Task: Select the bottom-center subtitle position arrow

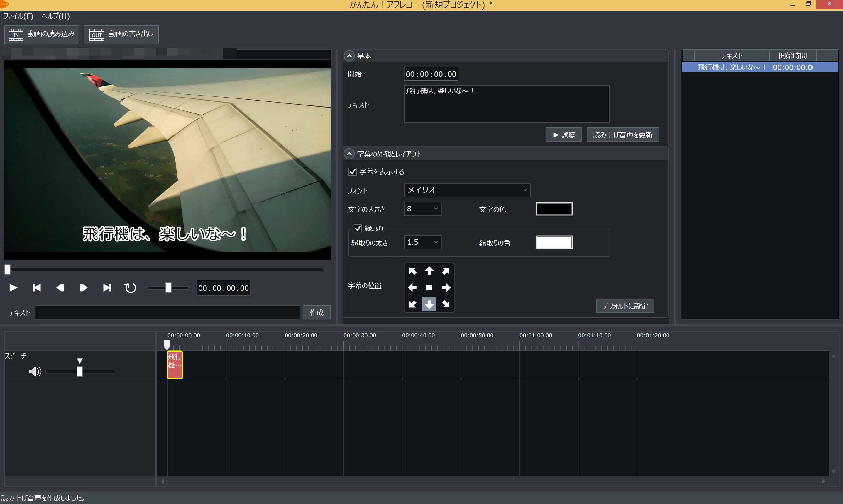Action: click(429, 304)
